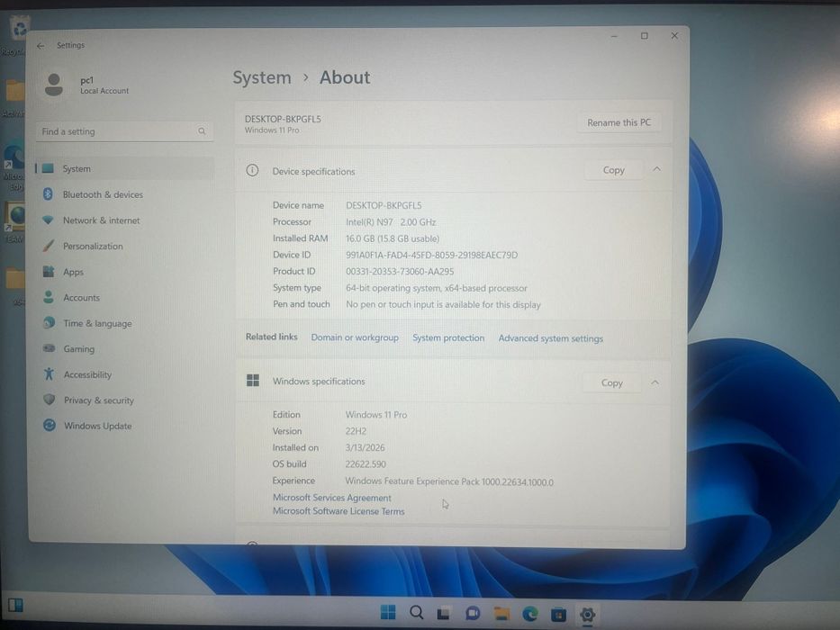Click the System monitor icon in sidebar
840x630 pixels.
pyautogui.click(x=48, y=168)
